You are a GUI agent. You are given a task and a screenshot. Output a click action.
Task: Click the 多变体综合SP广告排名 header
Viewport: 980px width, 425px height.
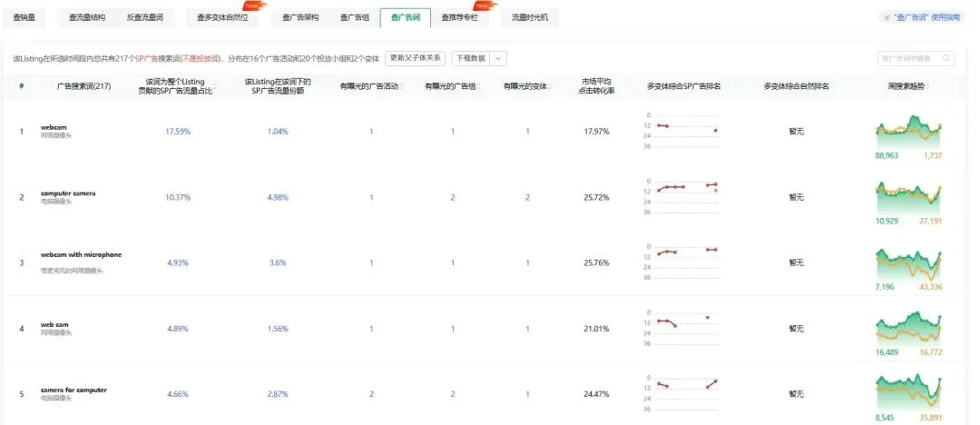tap(684, 86)
